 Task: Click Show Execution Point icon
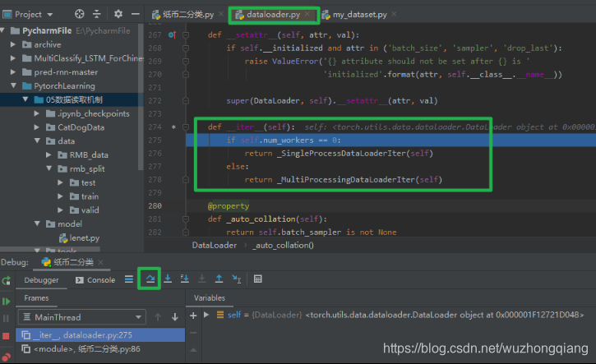[129, 279]
